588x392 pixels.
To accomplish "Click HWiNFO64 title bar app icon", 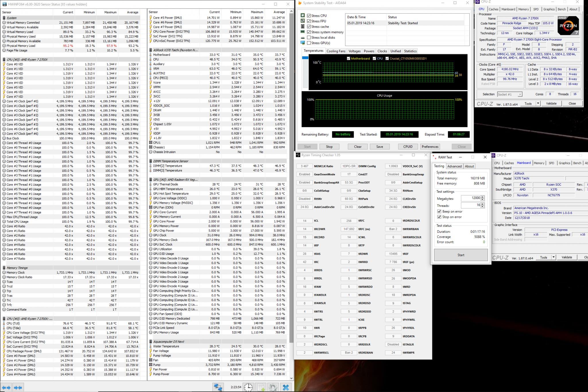I will tap(4, 4).
